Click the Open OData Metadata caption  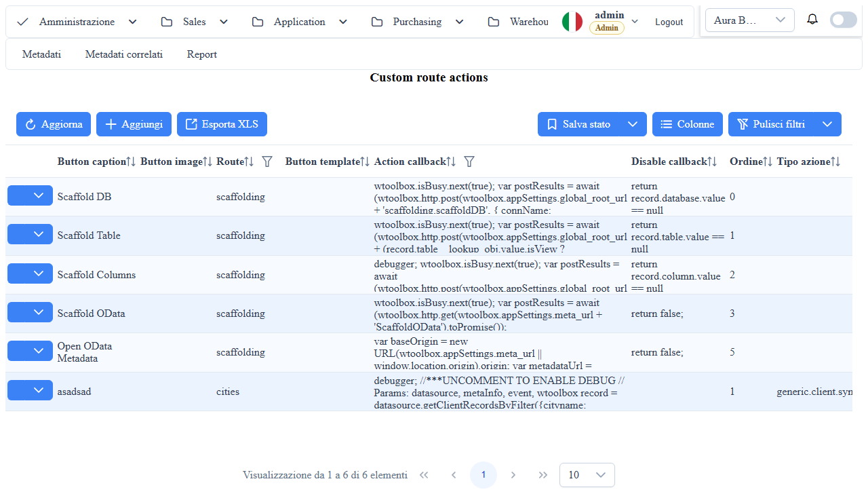(x=85, y=352)
